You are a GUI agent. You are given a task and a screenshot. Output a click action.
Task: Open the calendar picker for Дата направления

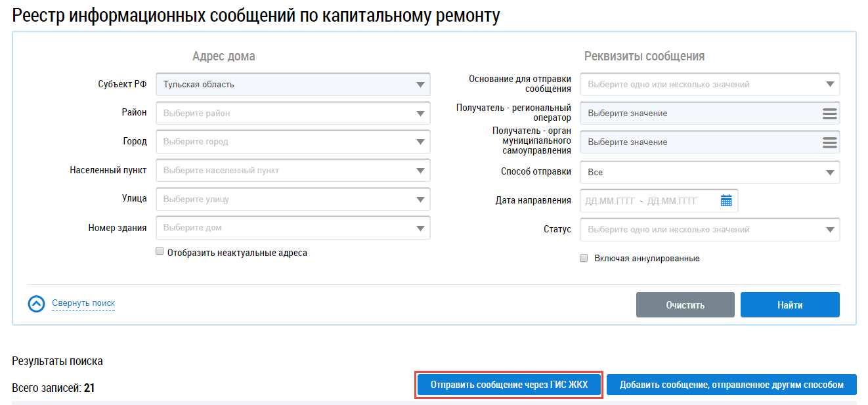pyautogui.click(x=726, y=201)
